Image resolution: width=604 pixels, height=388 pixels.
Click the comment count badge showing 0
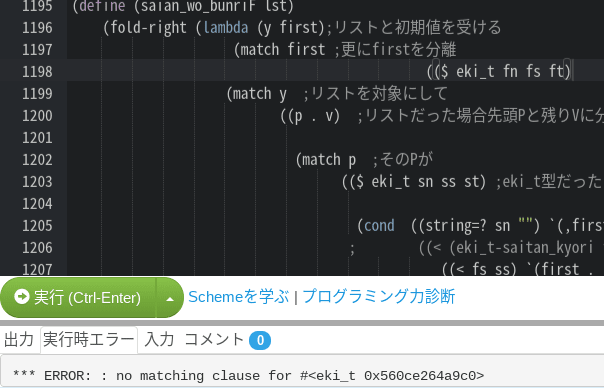[x=260, y=341]
